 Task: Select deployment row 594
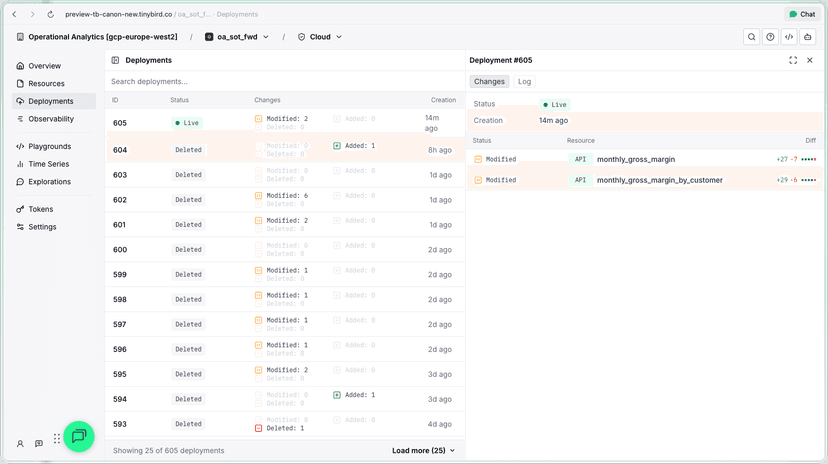(x=285, y=399)
